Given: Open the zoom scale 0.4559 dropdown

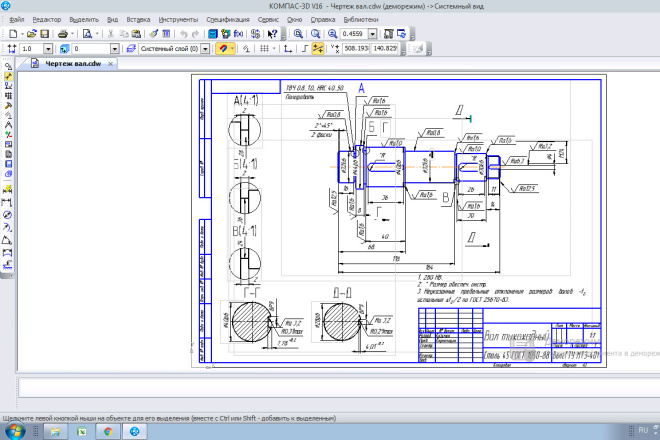Looking at the screenshot, I should [373, 34].
